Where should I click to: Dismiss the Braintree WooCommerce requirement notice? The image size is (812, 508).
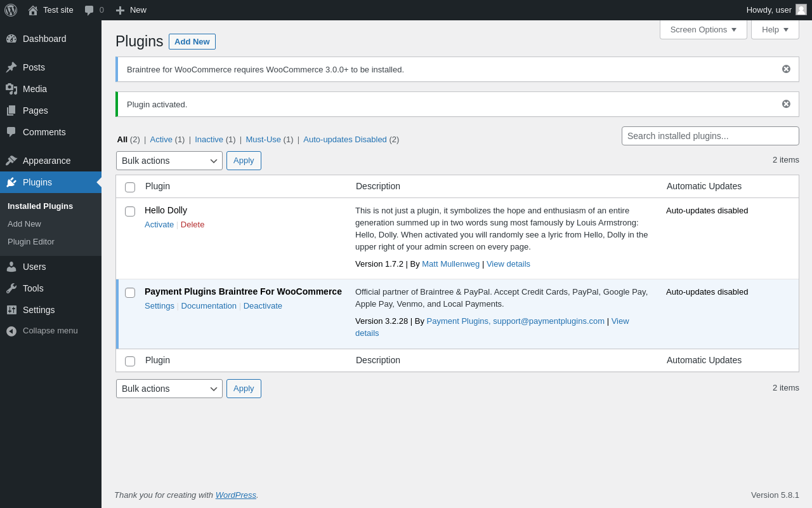786,69
